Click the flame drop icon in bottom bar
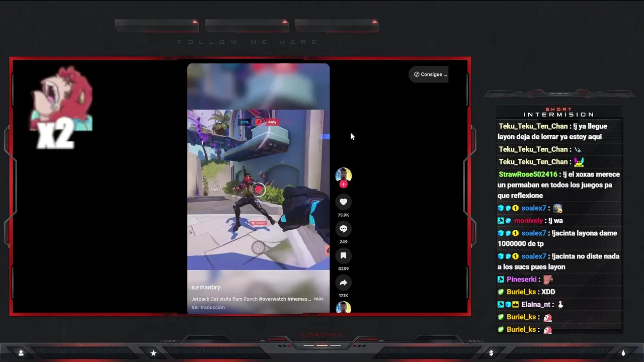 coord(623,353)
